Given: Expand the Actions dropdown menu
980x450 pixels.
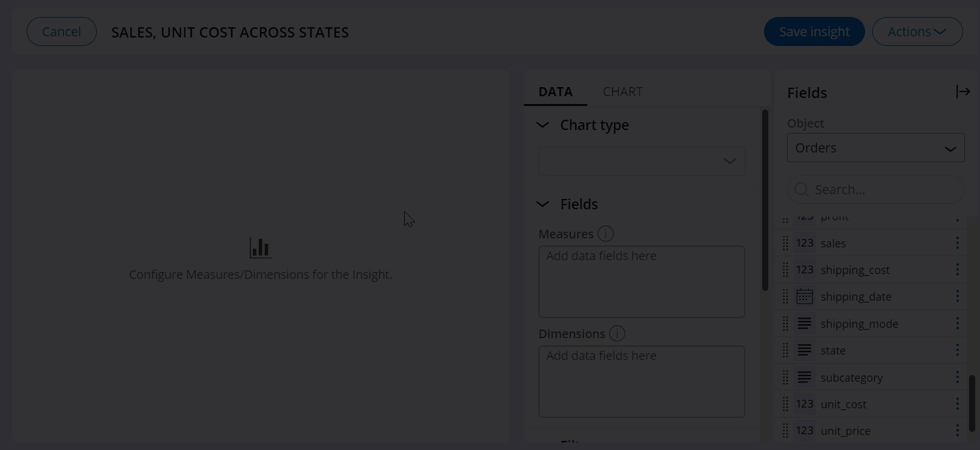Looking at the screenshot, I should tap(917, 31).
